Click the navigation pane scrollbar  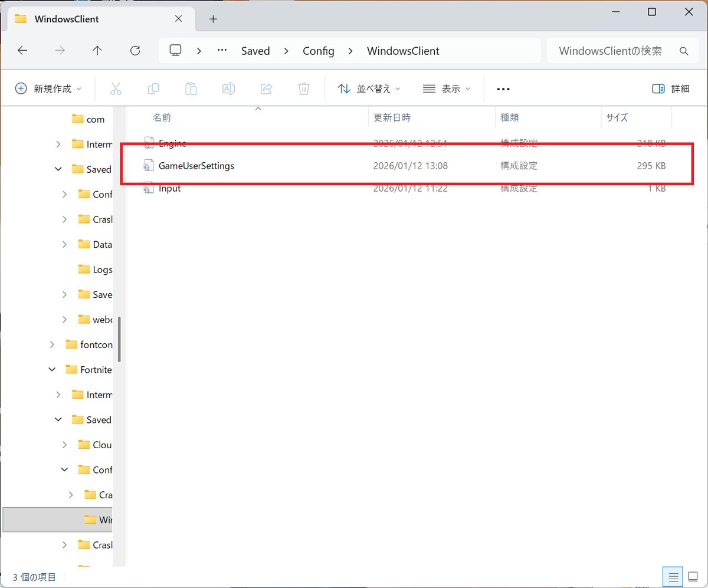[120, 339]
